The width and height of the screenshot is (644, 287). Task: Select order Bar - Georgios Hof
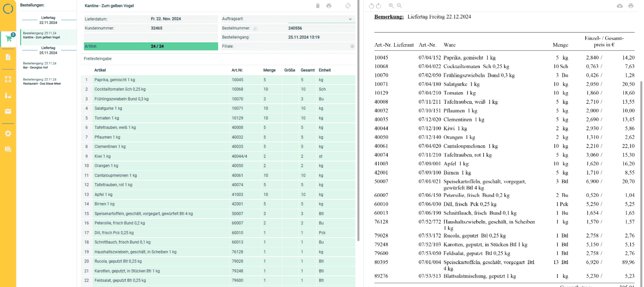pyautogui.click(x=48, y=66)
